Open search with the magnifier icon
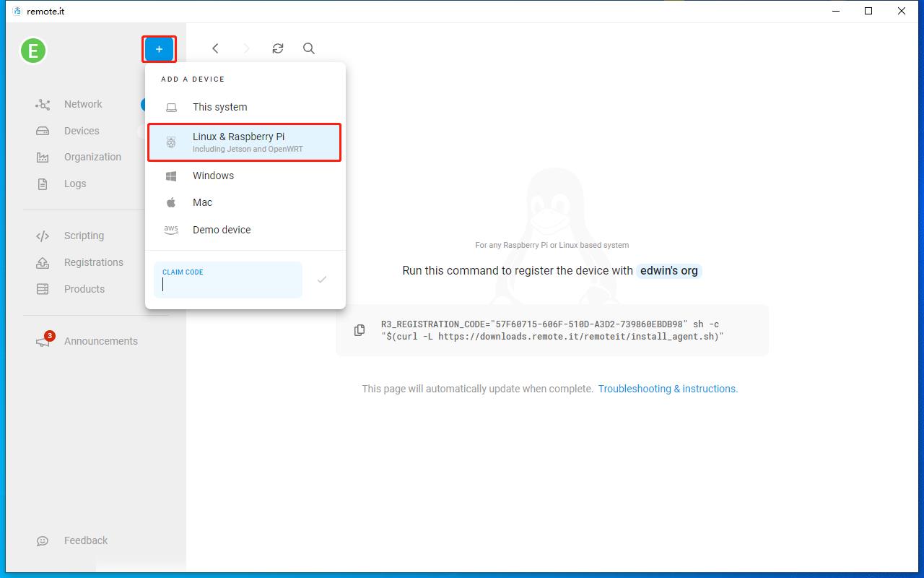This screenshot has width=924, height=578. [x=309, y=48]
